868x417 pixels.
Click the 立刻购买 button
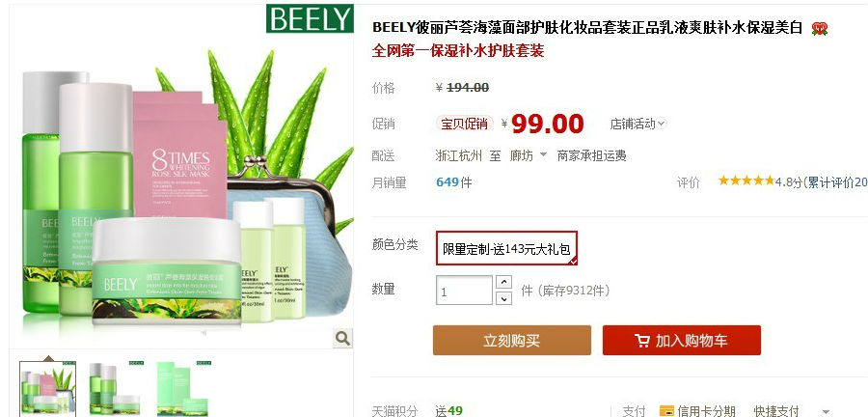click(511, 340)
